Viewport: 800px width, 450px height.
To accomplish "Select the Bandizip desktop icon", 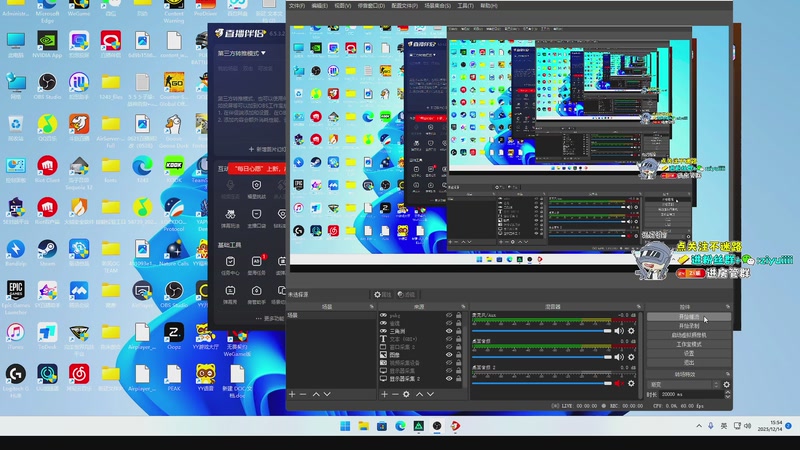I will [x=16, y=253].
